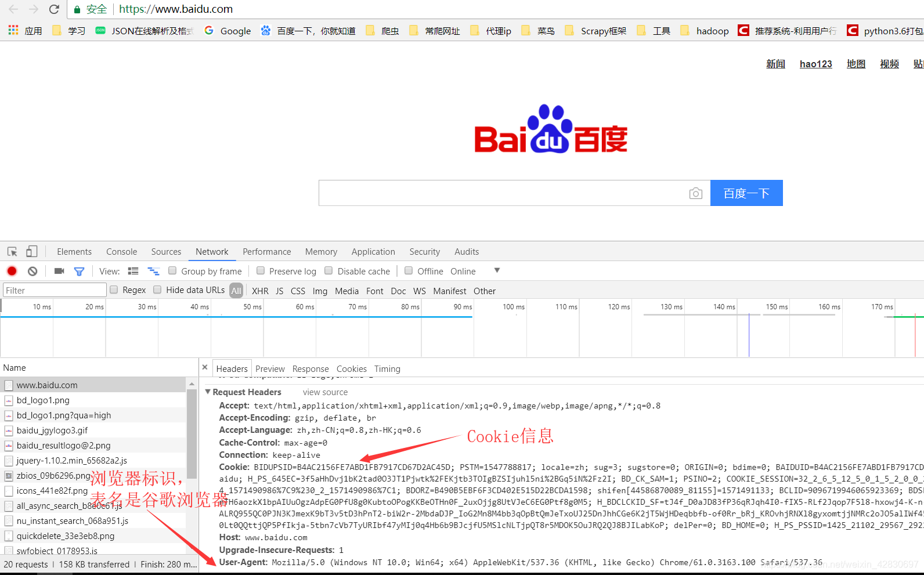Focus the network Filter text field
924x575 pixels.
point(55,290)
